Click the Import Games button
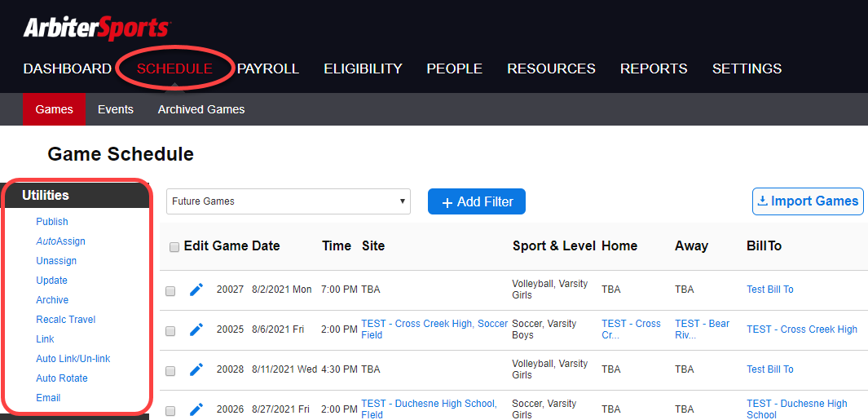This screenshot has width=868, height=420. click(809, 201)
